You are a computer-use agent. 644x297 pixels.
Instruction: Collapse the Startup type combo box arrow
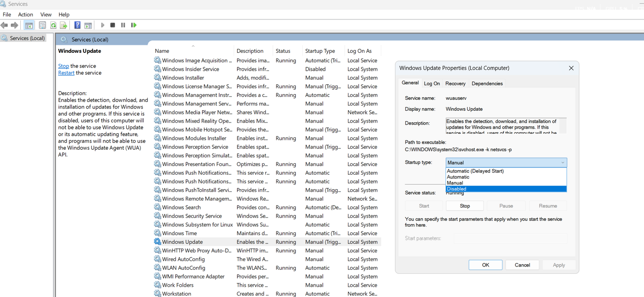click(562, 163)
